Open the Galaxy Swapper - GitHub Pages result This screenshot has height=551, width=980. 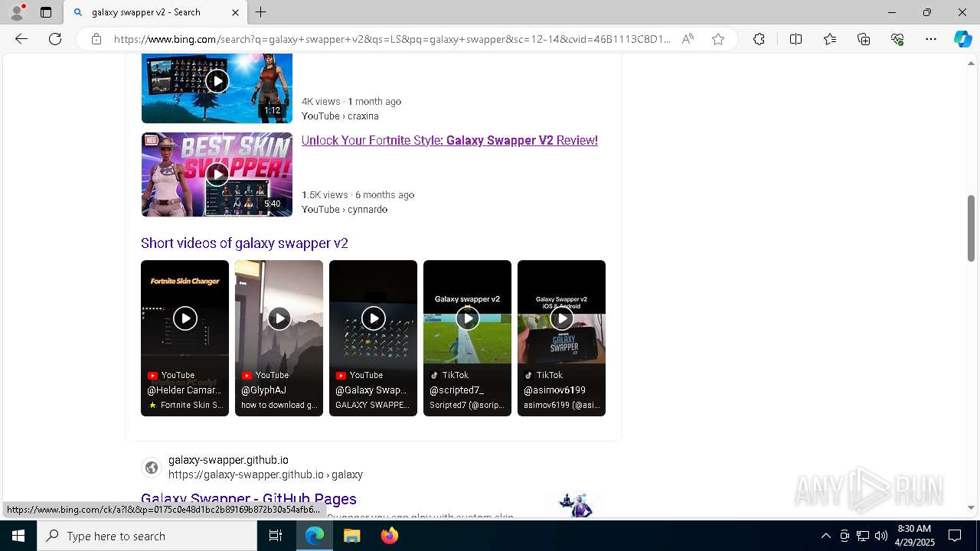click(x=249, y=498)
